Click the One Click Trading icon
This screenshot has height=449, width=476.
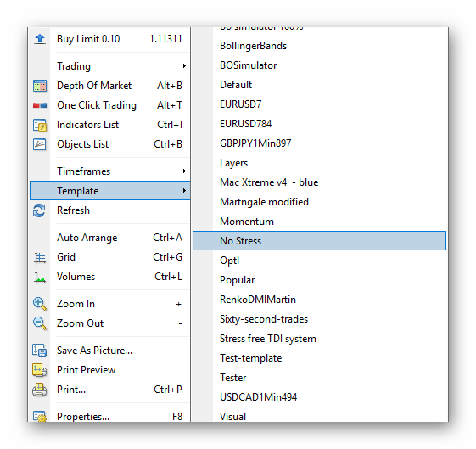40,105
